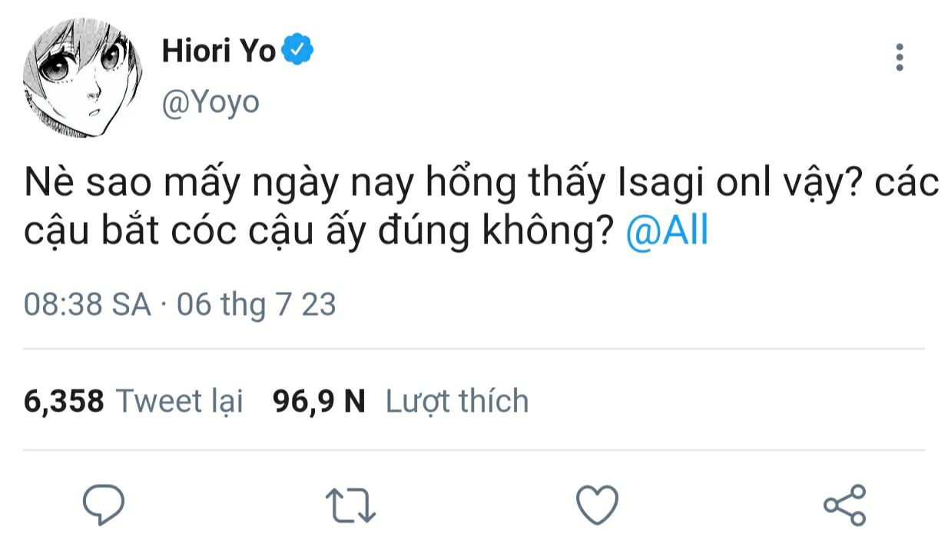Click the date 06 thg 7 23
The image size is (948, 560).
(257, 305)
